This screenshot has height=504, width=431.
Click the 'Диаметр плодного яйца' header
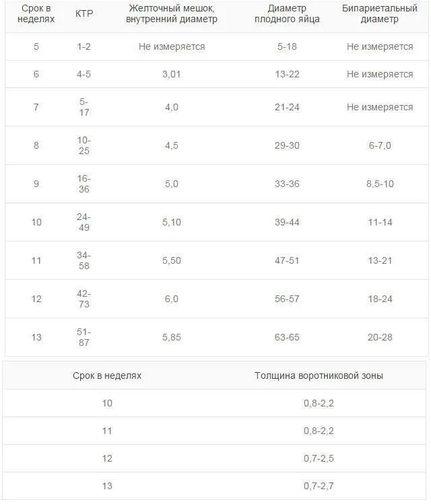pos(286,14)
